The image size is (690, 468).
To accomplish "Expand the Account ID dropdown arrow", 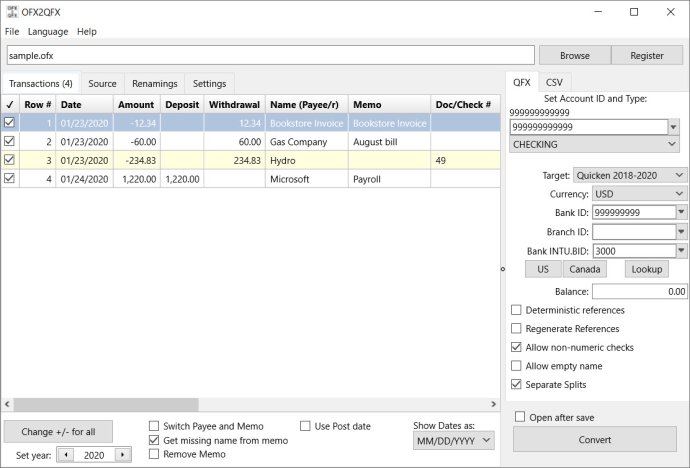I will tap(673, 127).
